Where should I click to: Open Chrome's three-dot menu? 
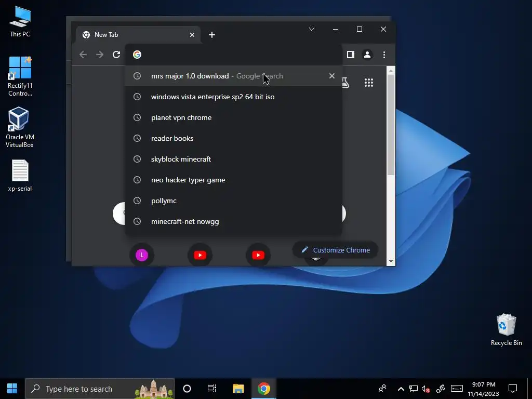[x=384, y=55]
